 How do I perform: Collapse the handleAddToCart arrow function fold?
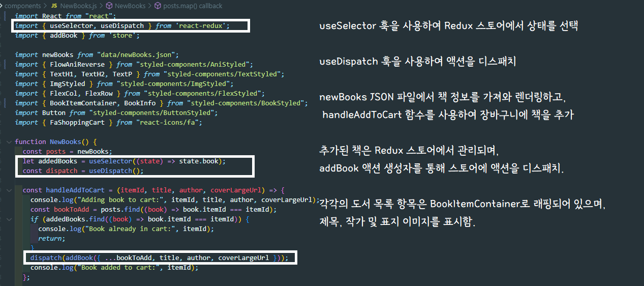pyautogui.click(x=9, y=190)
